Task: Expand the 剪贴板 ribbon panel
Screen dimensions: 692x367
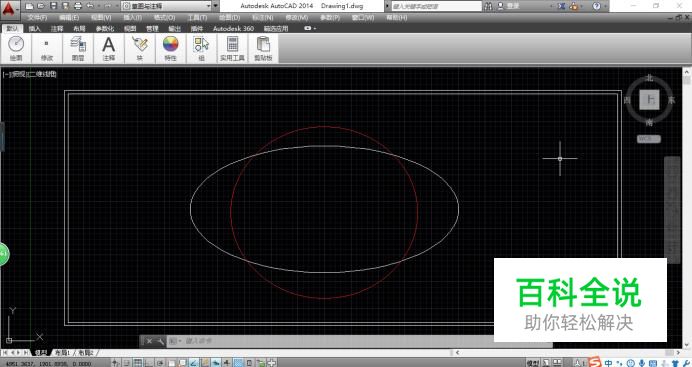Action: coord(263,49)
